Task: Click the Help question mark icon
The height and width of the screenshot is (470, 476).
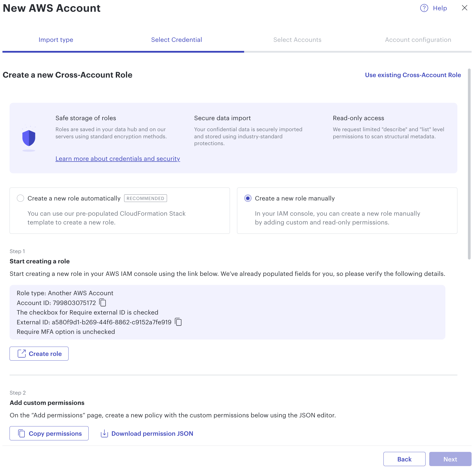Action: [424, 8]
